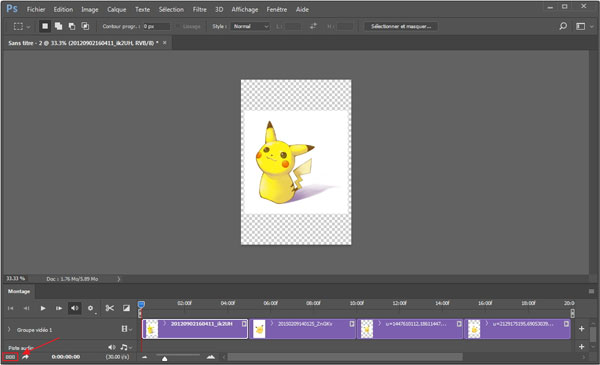
Task: Mute the Piste audio track
Action: pyautogui.click(x=111, y=347)
